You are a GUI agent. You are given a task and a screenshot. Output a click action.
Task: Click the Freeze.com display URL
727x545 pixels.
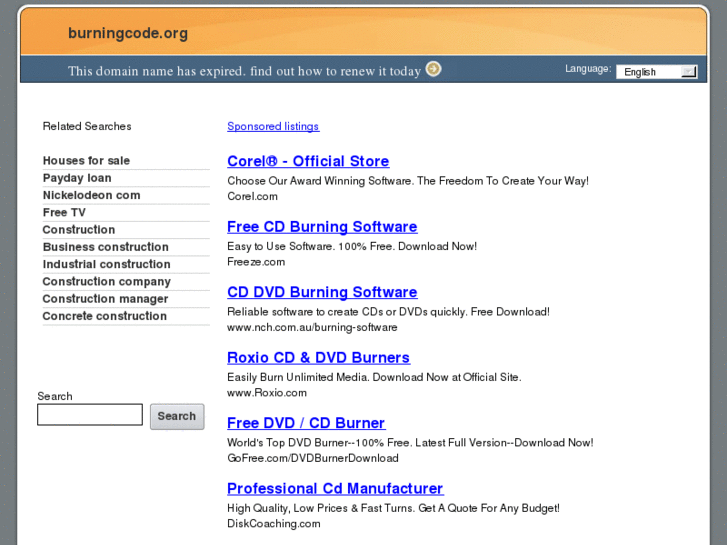point(256,262)
